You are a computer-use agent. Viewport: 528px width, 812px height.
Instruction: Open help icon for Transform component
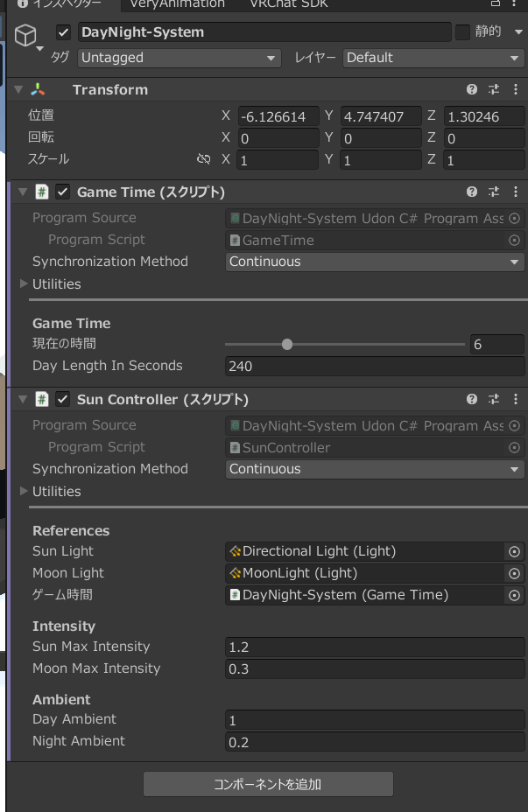(x=472, y=90)
